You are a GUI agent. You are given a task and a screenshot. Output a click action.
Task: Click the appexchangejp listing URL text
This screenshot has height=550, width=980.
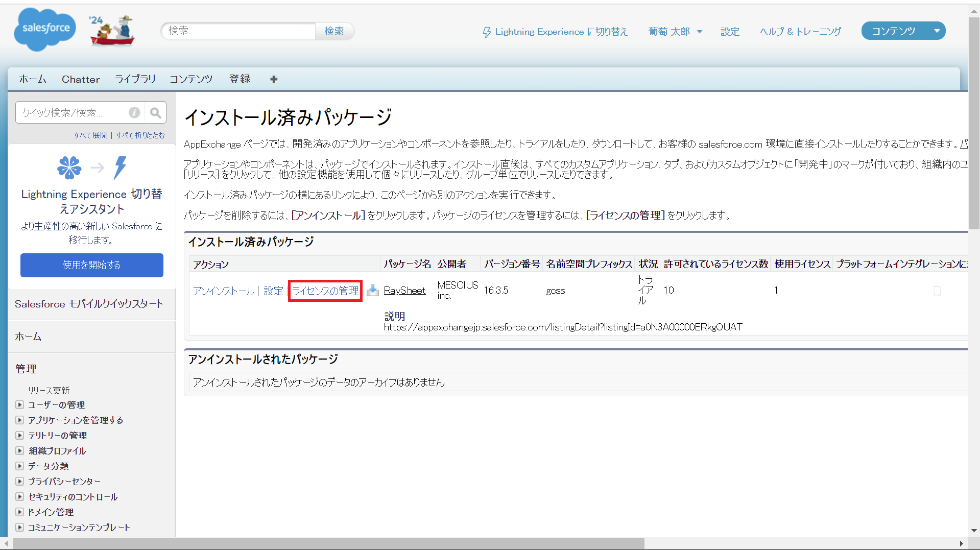[563, 327]
